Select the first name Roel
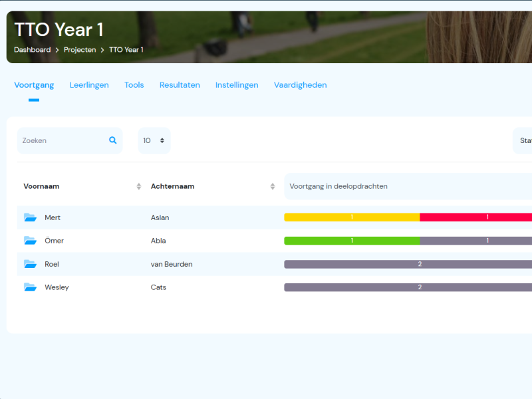The width and height of the screenshot is (532, 399). pyautogui.click(x=52, y=264)
